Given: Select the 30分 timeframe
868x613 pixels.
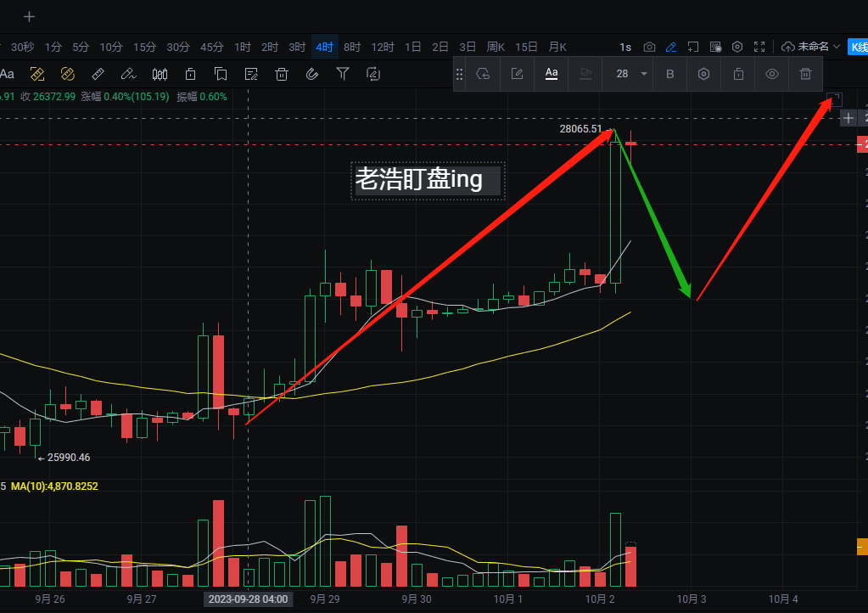Looking at the screenshot, I should point(178,47).
